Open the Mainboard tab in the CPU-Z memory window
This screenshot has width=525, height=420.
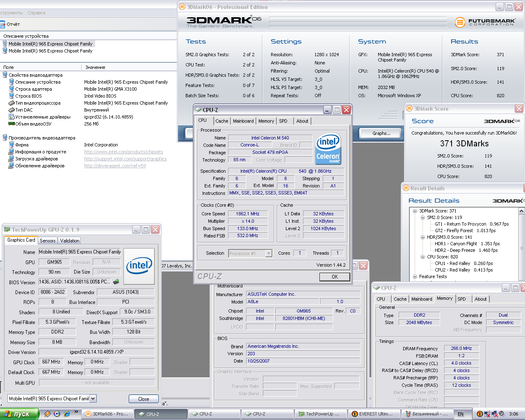(x=422, y=299)
